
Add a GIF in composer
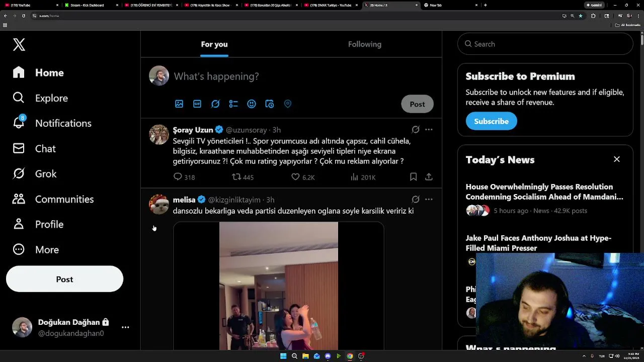coord(197,104)
